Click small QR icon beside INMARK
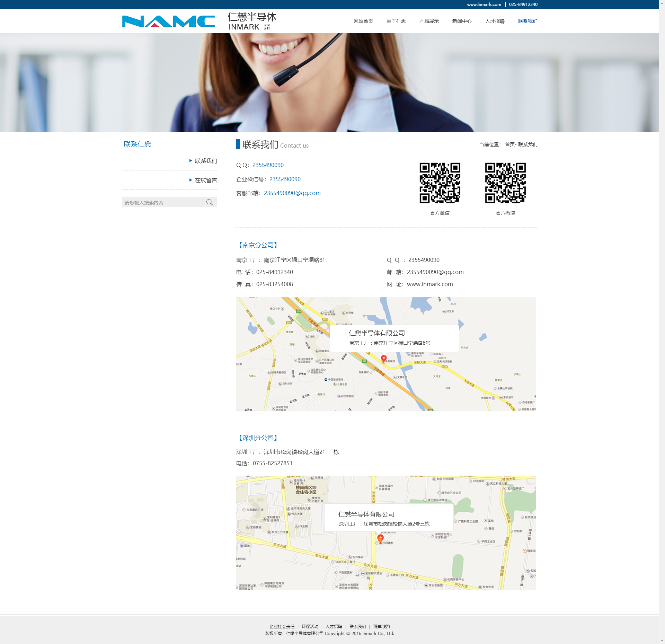The image size is (665, 644). tap(266, 27)
